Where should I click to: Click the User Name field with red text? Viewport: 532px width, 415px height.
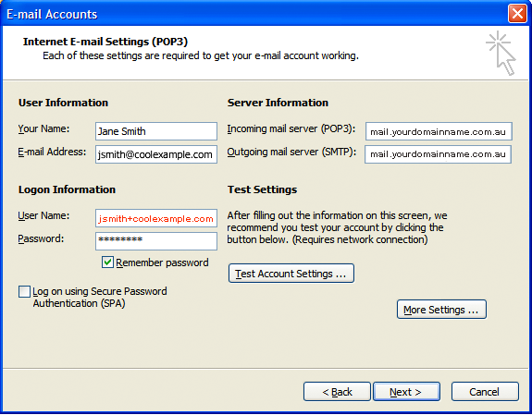156,218
